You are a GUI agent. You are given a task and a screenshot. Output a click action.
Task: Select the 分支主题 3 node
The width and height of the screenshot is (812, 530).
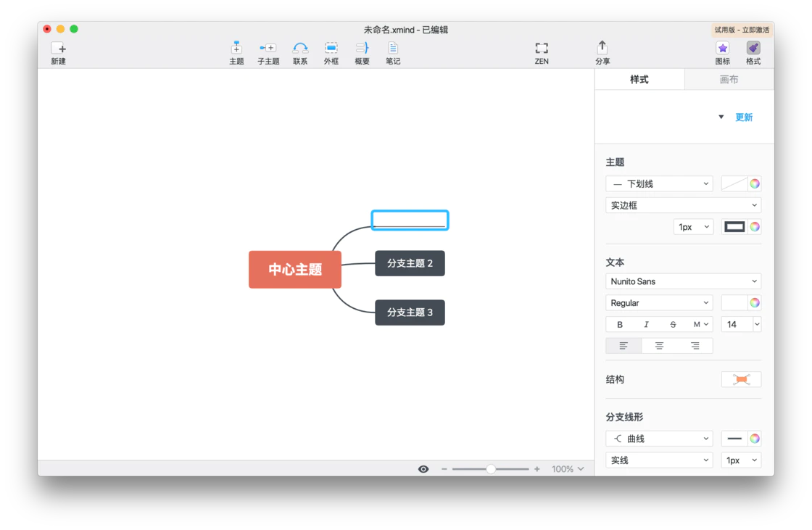(410, 312)
